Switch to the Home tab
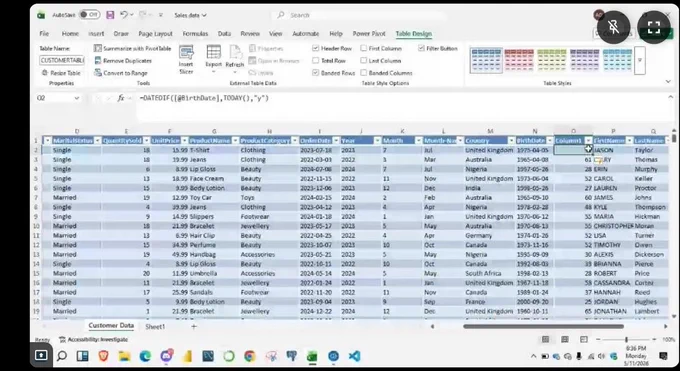This screenshot has width=680, height=371. click(x=70, y=33)
